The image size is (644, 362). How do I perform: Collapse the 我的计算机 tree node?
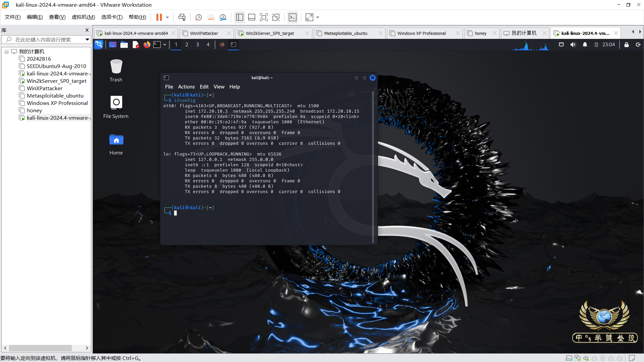6,52
